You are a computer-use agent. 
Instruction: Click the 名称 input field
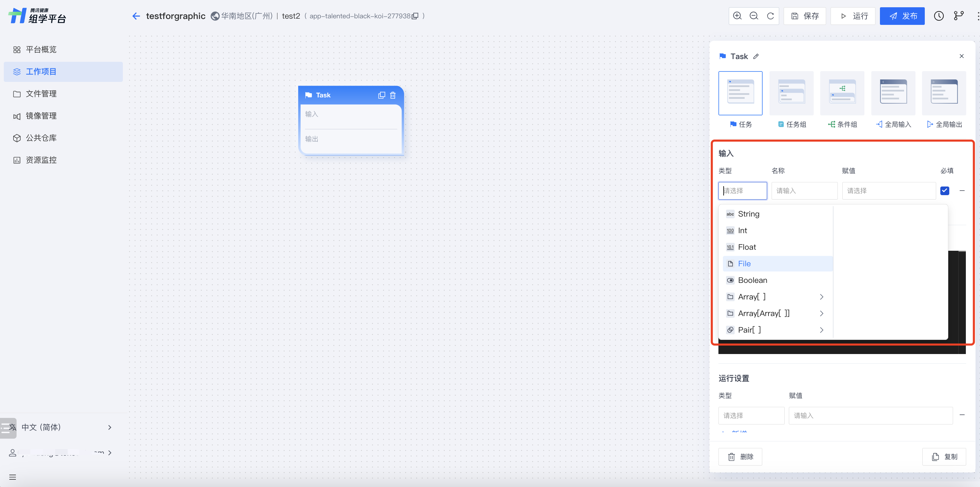click(x=804, y=191)
